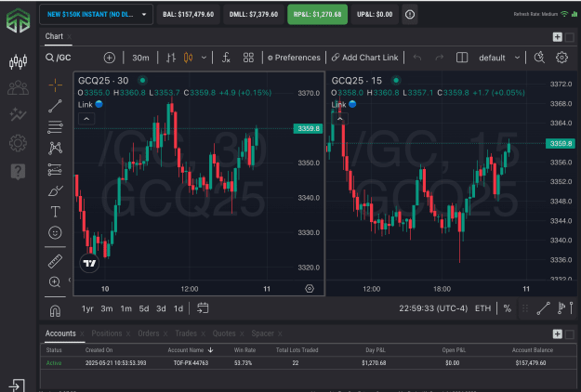Click the DMLL: $7,379.60 indicator
The image size is (581, 392).
click(x=254, y=15)
